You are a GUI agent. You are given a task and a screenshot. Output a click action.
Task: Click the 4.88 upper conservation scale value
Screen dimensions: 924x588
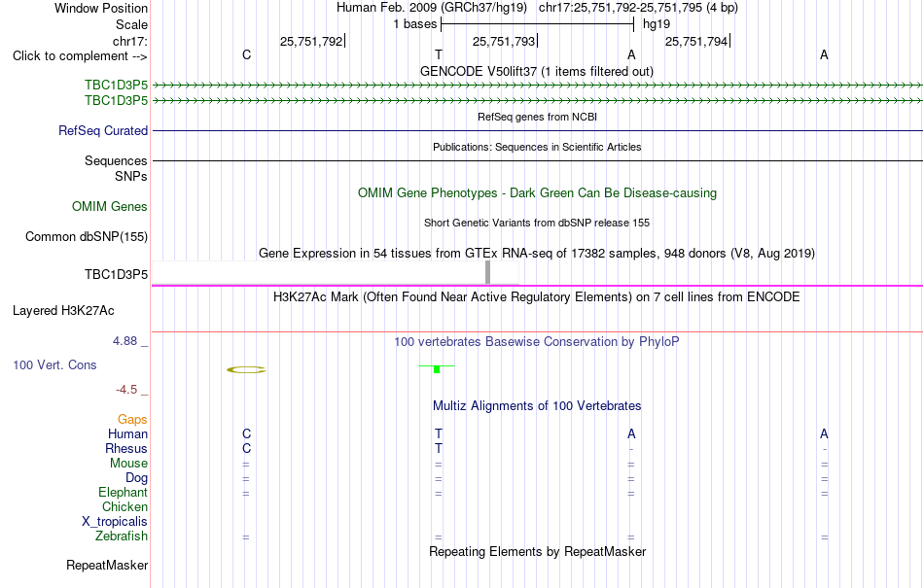click(124, 341)
